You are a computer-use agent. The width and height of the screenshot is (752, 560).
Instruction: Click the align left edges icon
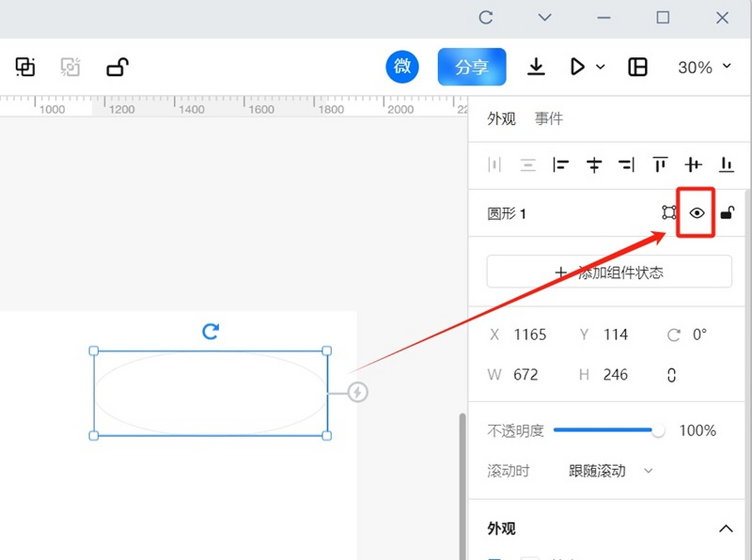[x=561, y=165]
